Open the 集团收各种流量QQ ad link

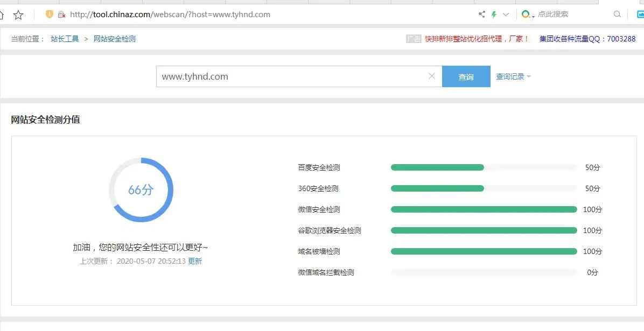[587, 39]
